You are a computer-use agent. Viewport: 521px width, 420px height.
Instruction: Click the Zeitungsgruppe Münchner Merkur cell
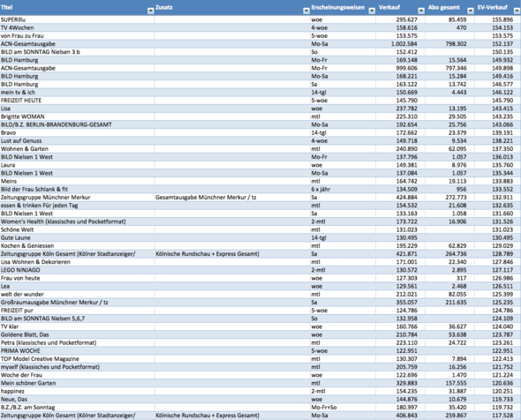tap(77, 198)
